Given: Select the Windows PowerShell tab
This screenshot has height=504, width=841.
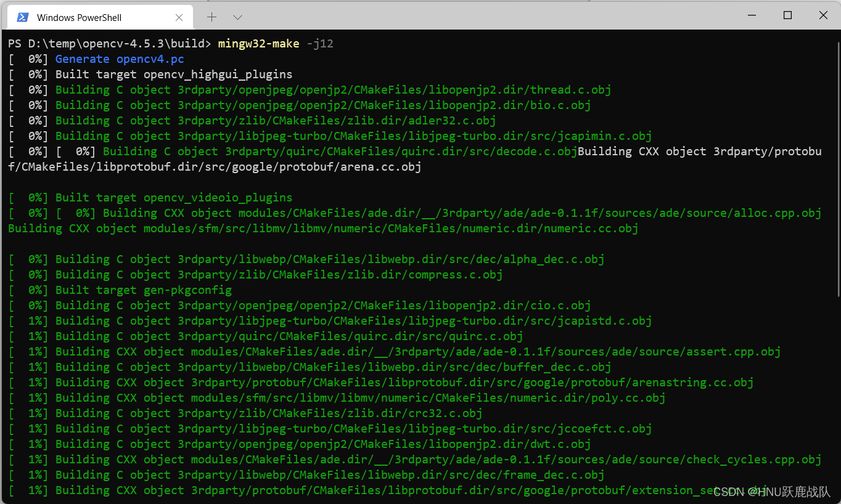Looking at the screenshot, I should [x=99, y=17].
